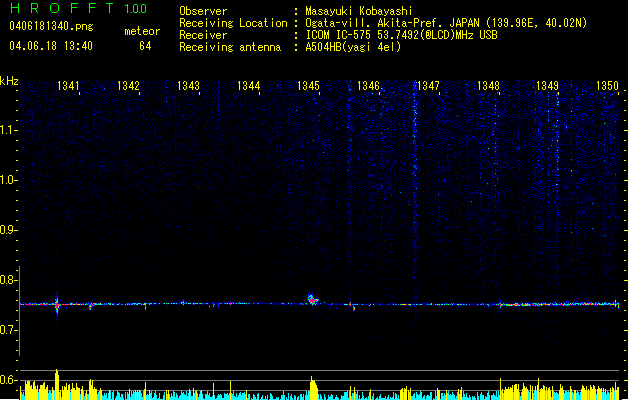629x400 pixels.
Task: Click the 1343 time marker
Action: point(188,85)
